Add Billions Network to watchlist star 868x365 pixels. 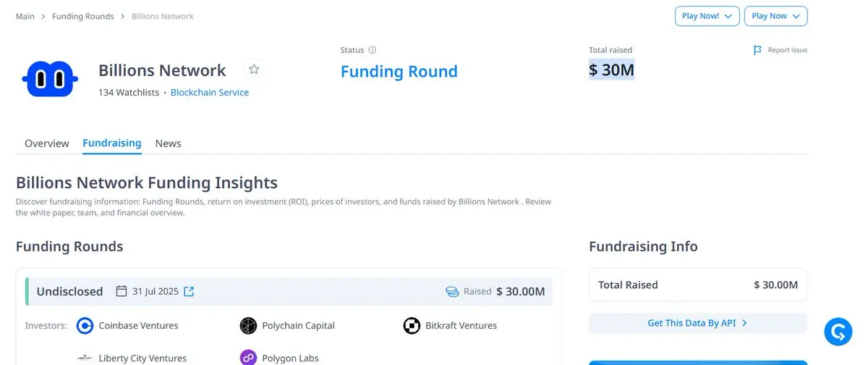click(x=254, y=70)
